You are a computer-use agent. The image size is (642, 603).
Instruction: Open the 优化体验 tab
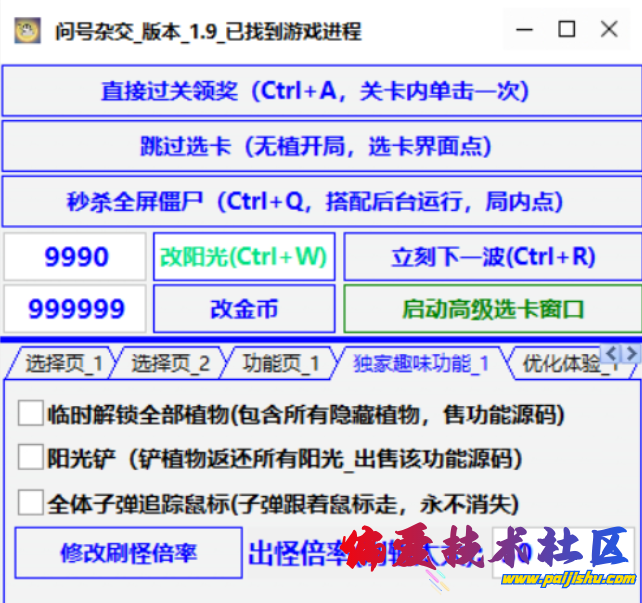click(x=560, y=364)
